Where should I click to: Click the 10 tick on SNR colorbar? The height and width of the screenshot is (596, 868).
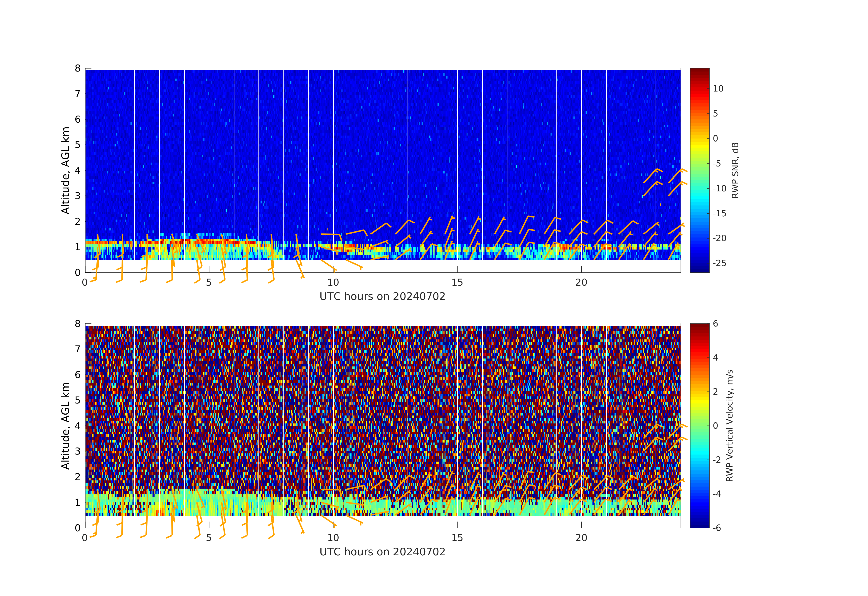[x=718, y=89]
